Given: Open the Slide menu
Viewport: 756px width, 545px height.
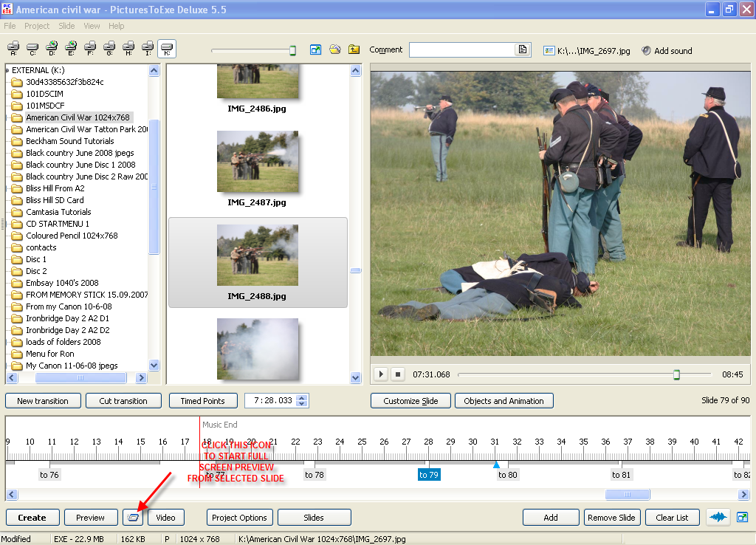Looking at the screenshot, I should (66, 26).
